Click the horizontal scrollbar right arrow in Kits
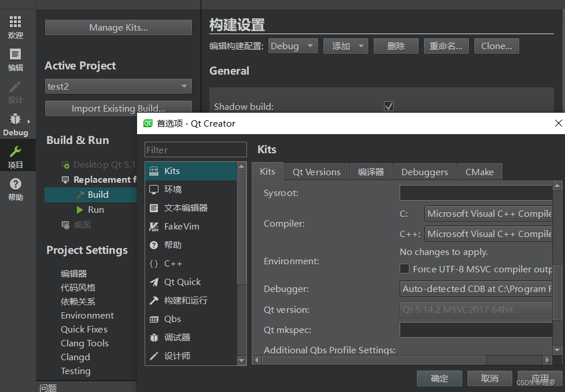Screen dimensions: 565x392 coord(547,360)
